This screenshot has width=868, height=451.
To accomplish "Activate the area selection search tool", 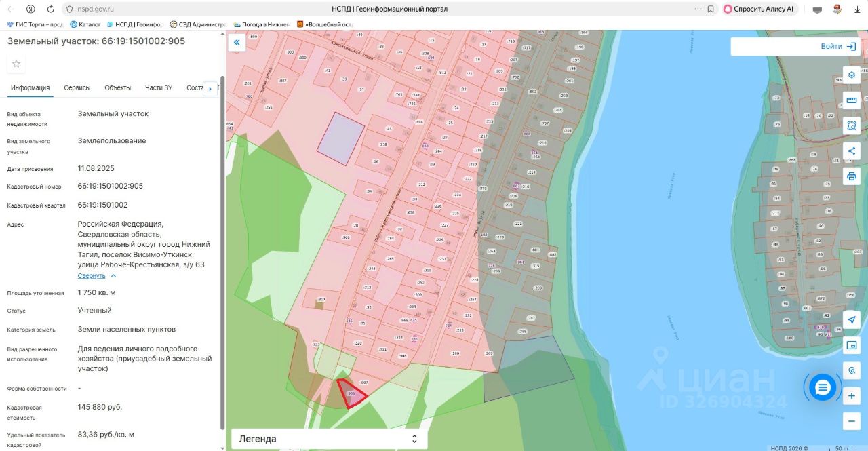I will (x=852, y=125).
